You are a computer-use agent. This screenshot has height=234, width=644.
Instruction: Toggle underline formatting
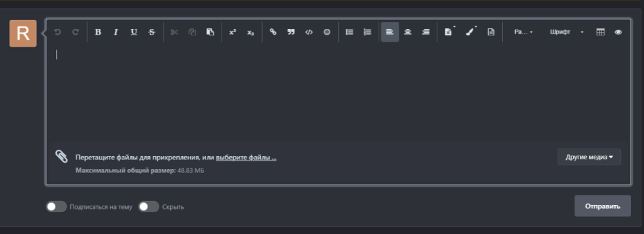[x=134, y=32]
